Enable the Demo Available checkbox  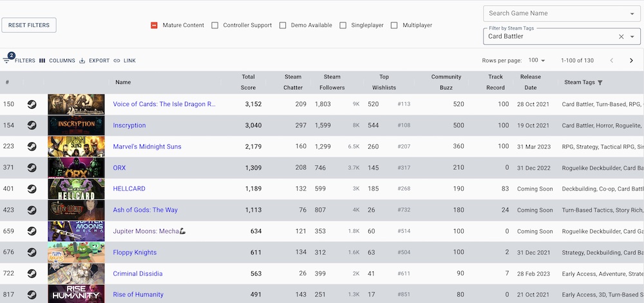click(x=283, y=25)
